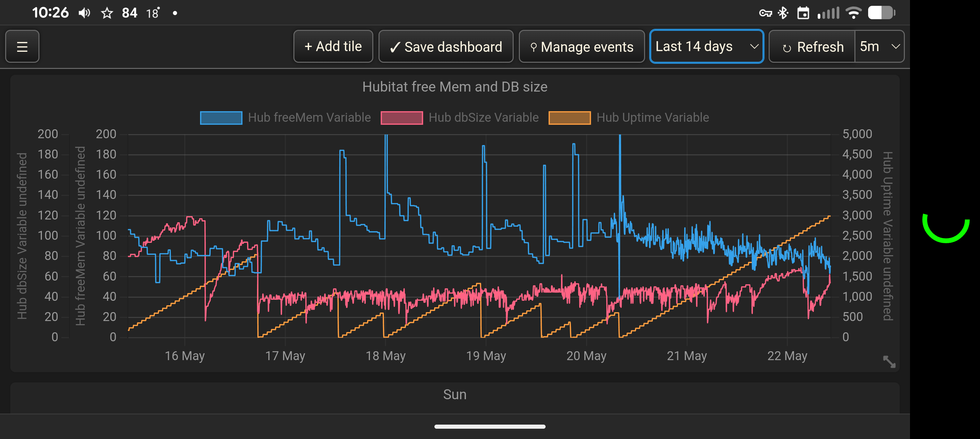Screen dimensions: 980x439
Task: Open the Last 14 days range dropdown
Action: (707, 46)
